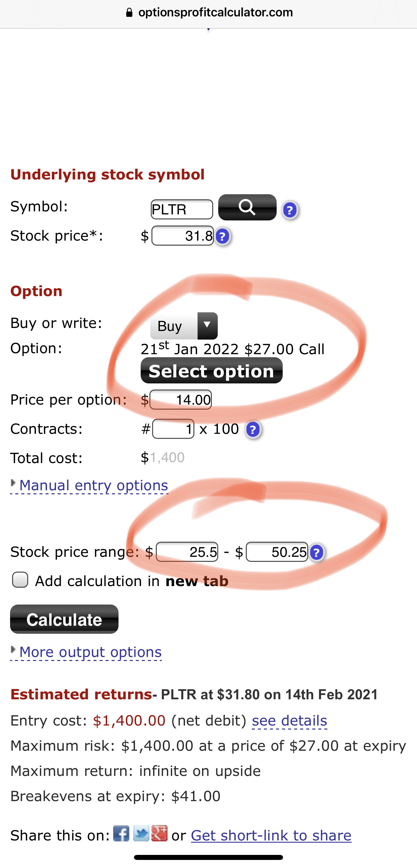Focus the PLTR symbol input field

182,210
